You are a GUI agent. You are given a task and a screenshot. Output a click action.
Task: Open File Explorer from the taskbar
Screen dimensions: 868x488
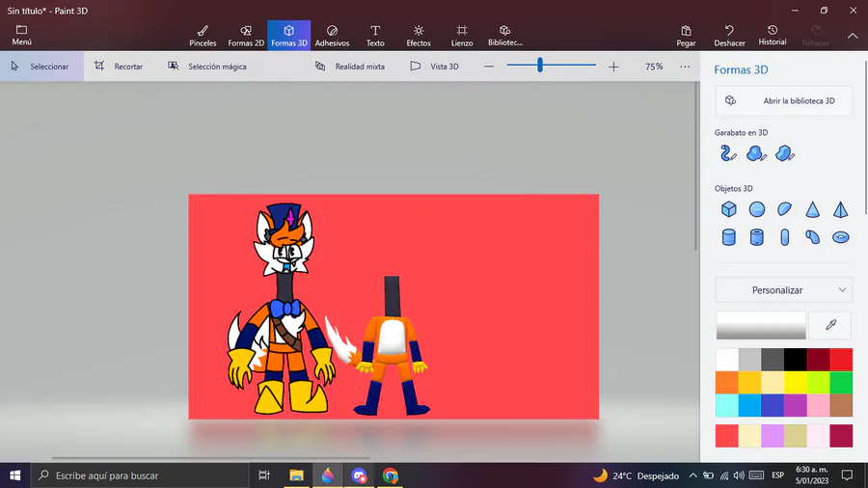[296, 475]
